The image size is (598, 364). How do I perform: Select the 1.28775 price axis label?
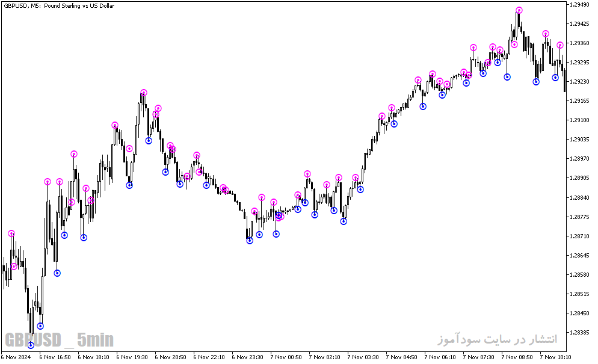(579, 217)
